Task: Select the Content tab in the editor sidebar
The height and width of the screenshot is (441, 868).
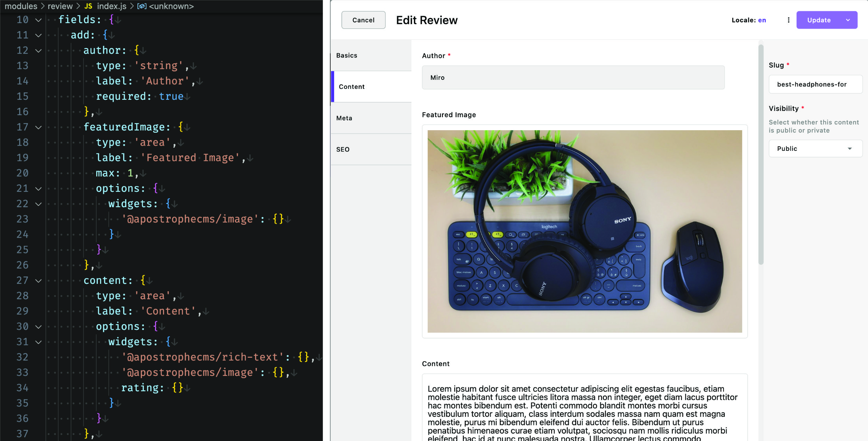Action: coord(351,86)
